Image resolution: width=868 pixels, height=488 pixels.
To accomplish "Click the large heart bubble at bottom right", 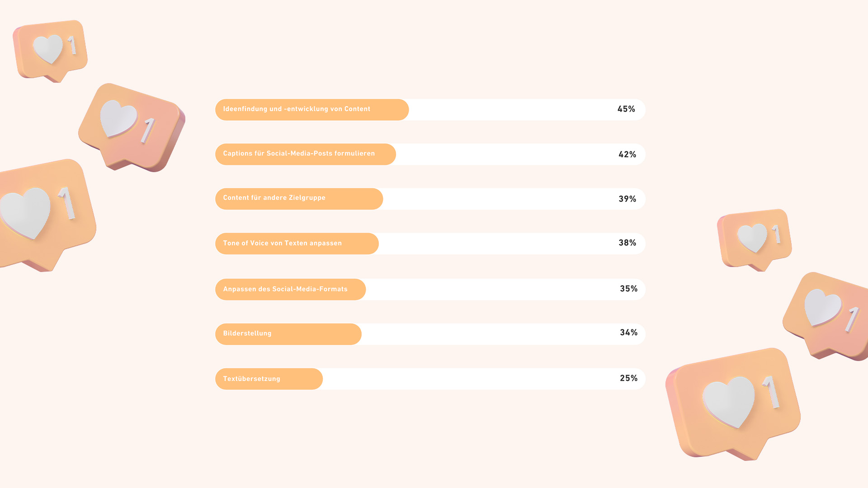I will click(733, 404).
